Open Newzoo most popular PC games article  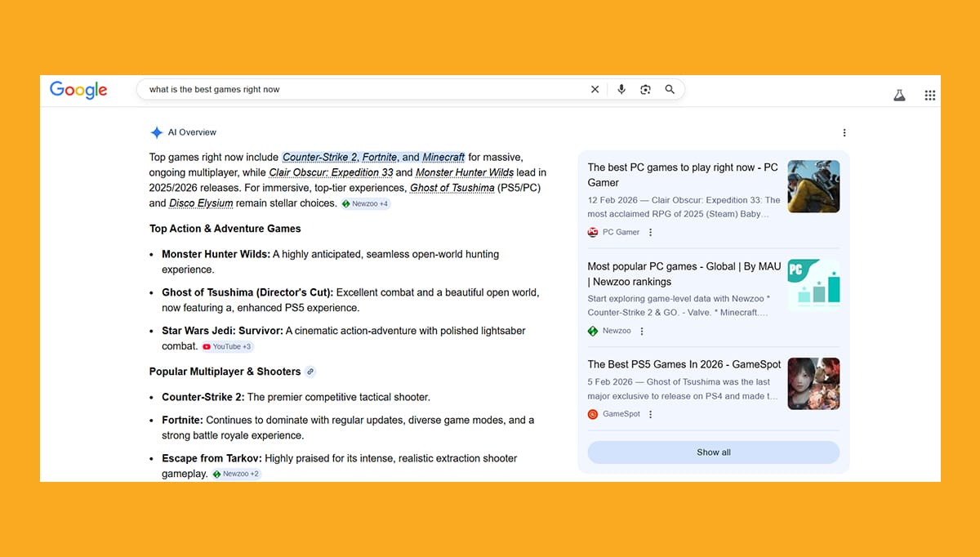tap(684, 274)
